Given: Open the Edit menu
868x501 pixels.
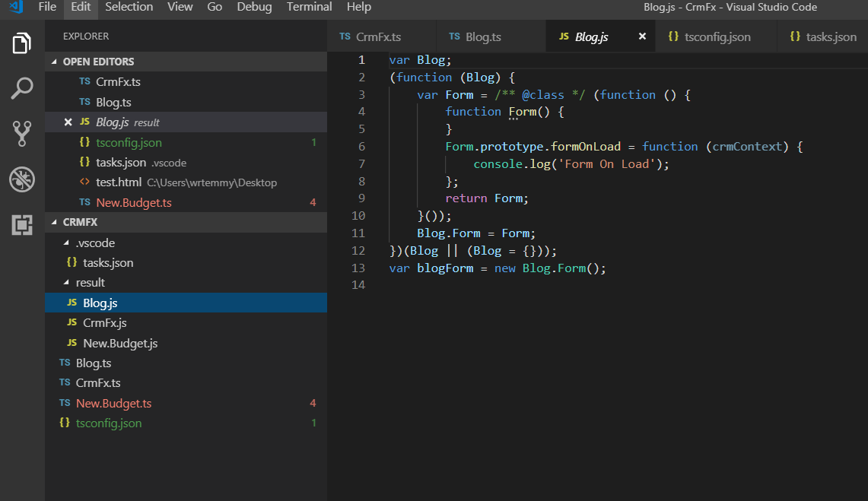Looking at the screenshot, I should [81, 7].
